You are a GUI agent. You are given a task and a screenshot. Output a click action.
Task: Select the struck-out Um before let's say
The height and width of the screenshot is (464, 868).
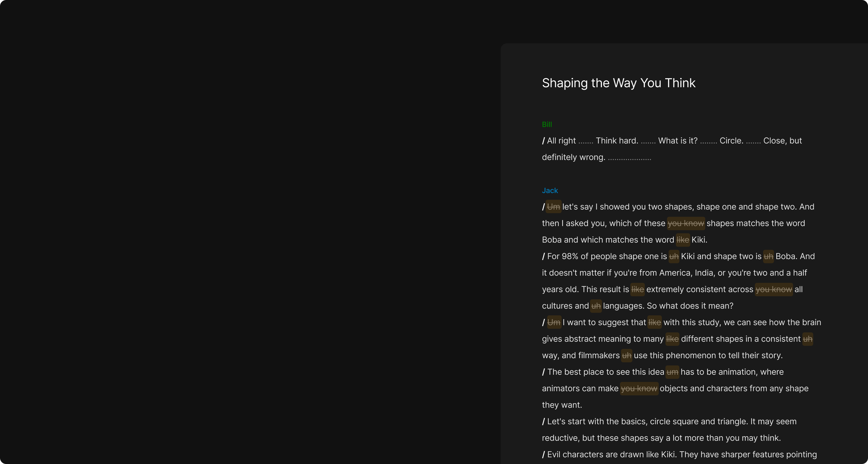pyautogui.click(x=553, y=207)
